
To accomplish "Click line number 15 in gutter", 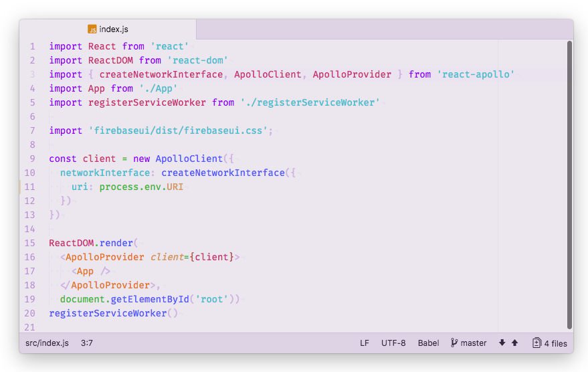I will coord(29,244).
